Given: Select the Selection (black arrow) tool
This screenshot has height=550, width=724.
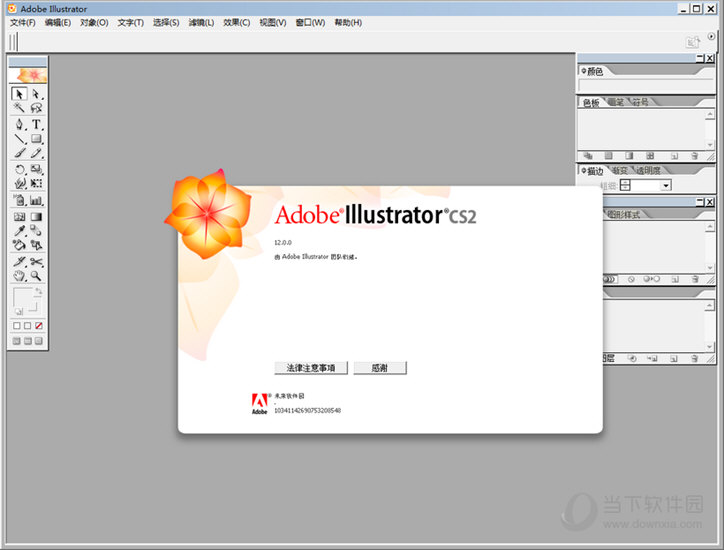Looking at the screenshot, I should point(19,94).
